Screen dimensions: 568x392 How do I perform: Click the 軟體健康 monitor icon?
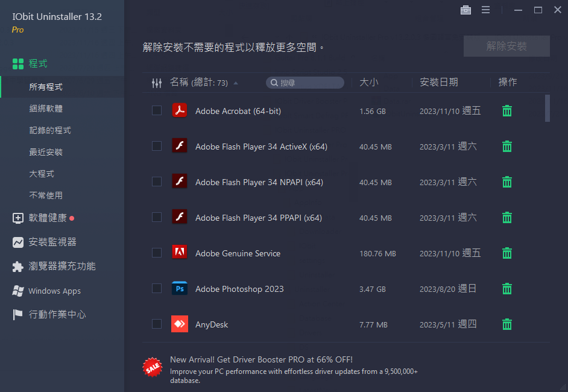[x=17, y=218]
